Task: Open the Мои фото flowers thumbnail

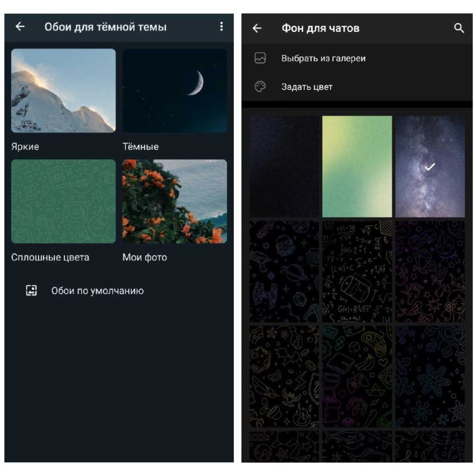Action: 174,201
